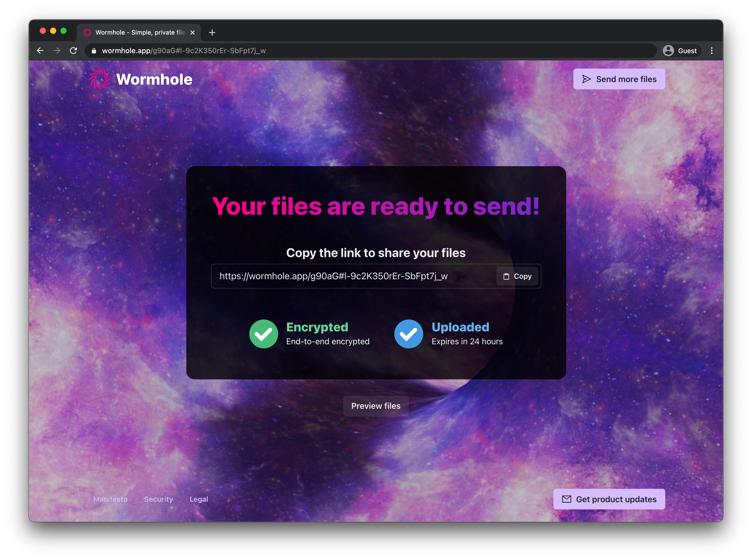Screen dimensions: 752x560
Task: Click the Wormhole spiral logo icon
Action: coord(100,79)
